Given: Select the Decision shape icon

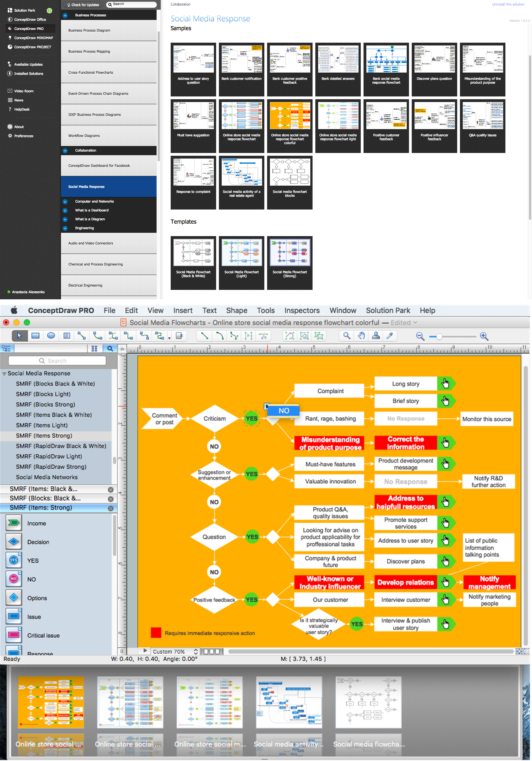Looking at the screenshot, I should 13,541.
